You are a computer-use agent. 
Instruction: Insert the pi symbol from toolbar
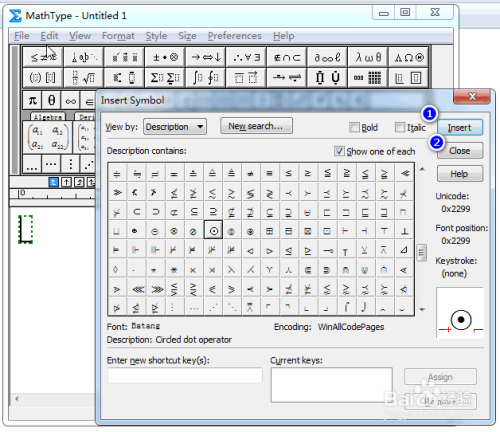(32, 100)
